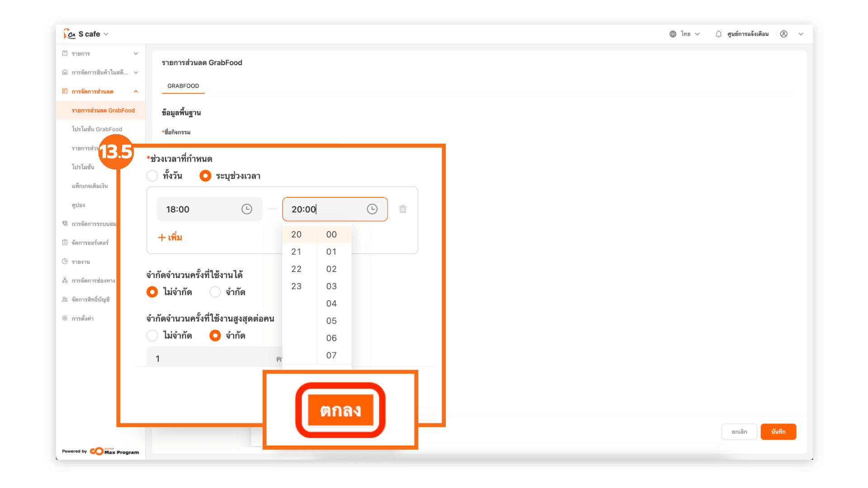Expand the รายการ sidebar menu chevron

(x=136, y=53)
